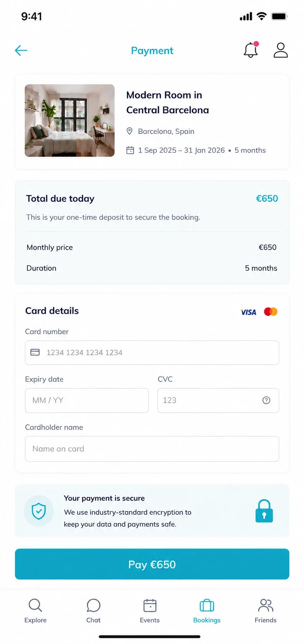Select the Bookings tab
Viewport: 304px width, 644px height.
207,611
